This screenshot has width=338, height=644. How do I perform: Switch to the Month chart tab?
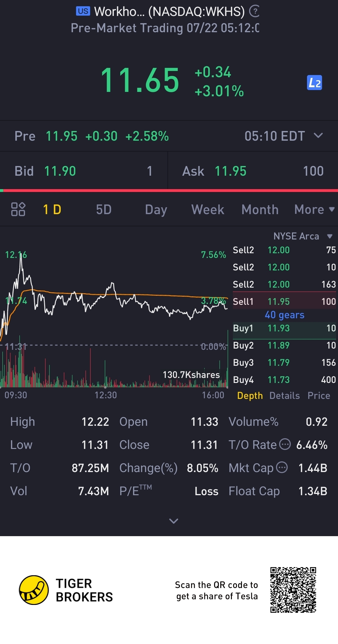point(260,209)
